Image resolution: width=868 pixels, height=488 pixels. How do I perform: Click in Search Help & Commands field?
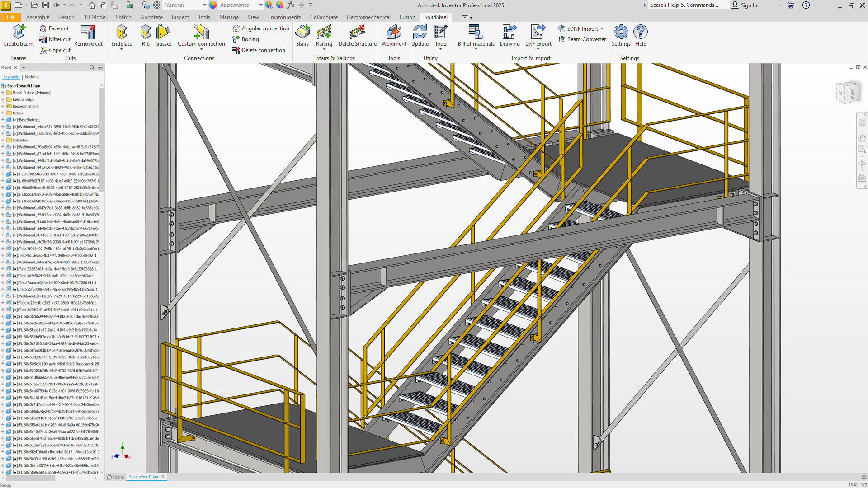687,5
